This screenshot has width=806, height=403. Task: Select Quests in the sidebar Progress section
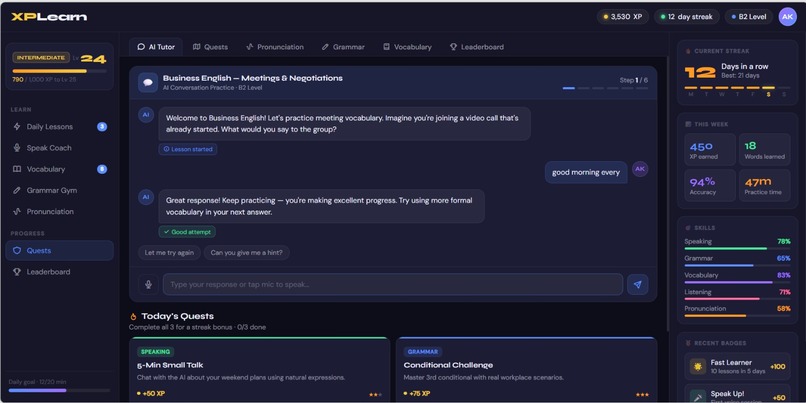60,251
